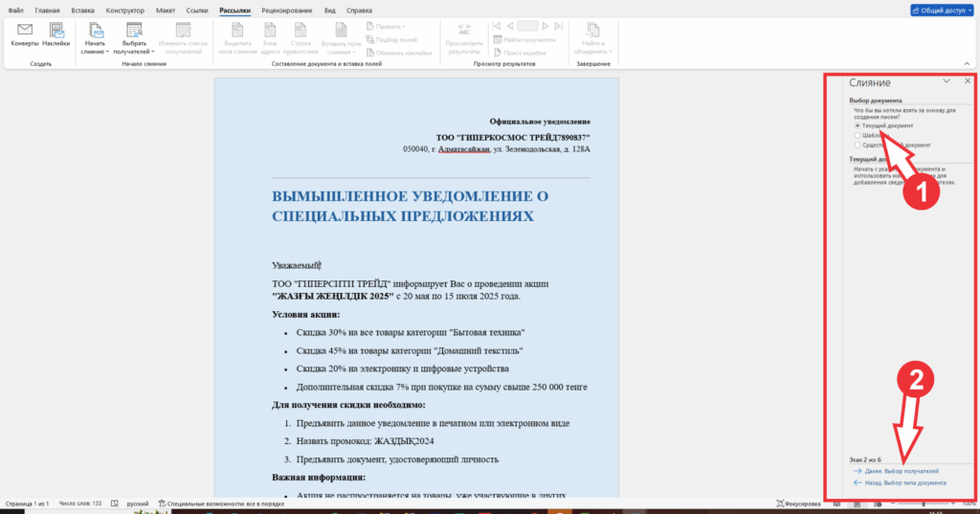Screen dimensions: 980x514
Task: Click Найти получателя in ribbon
Action: coord(523,39)
